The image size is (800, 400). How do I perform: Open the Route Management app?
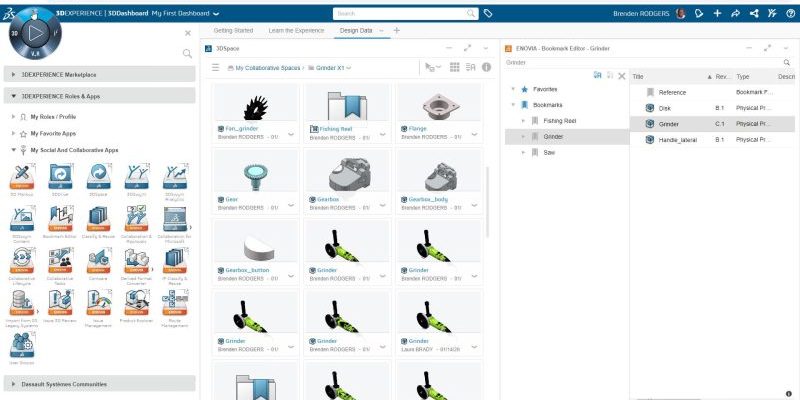174,303
